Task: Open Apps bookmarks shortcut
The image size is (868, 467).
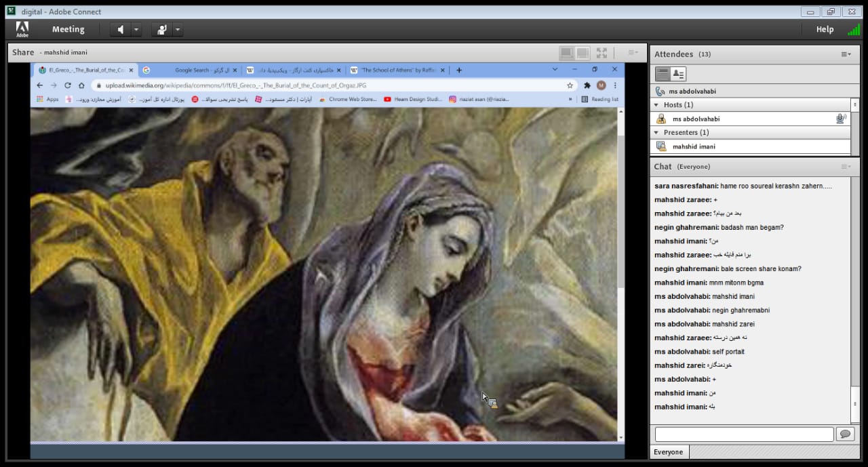Action: [x=47, y=99]
